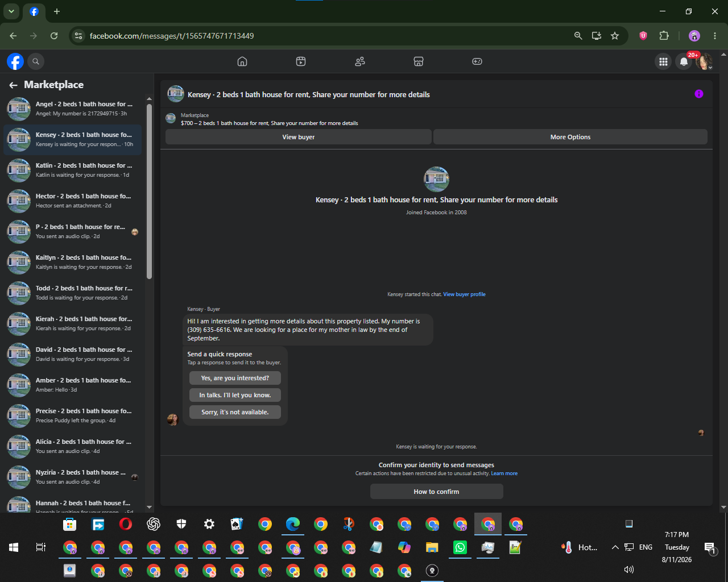Open the account profile picture menu
This screenshot has height=582, width=728.
[704, 61]
